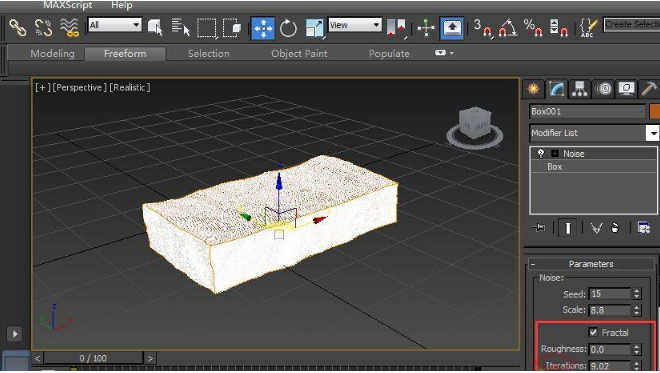Activate the Select Object tool

(x=155, y=28)
